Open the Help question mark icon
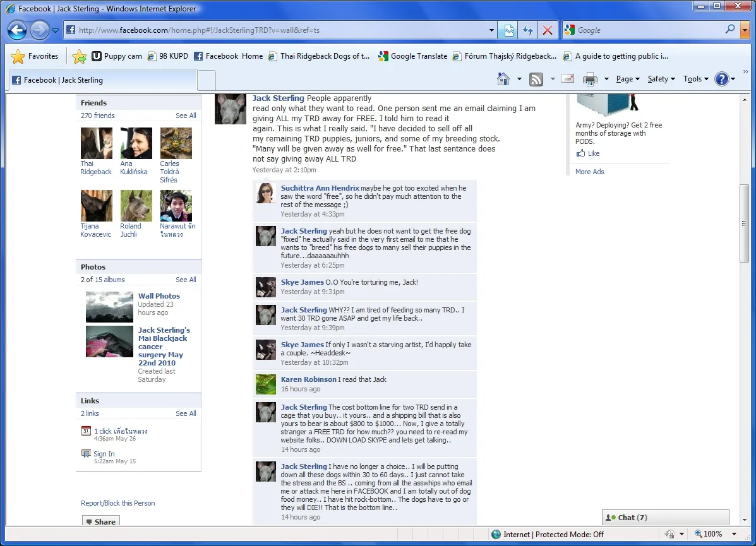 (721, 79)
